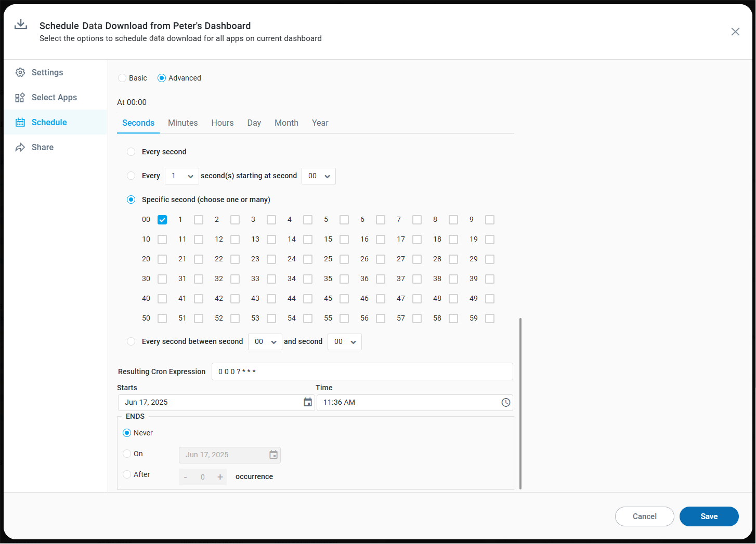Expand the Every interval seconds dropdown
This screenshot has height=544, width=756.
(x=182, y=176)
